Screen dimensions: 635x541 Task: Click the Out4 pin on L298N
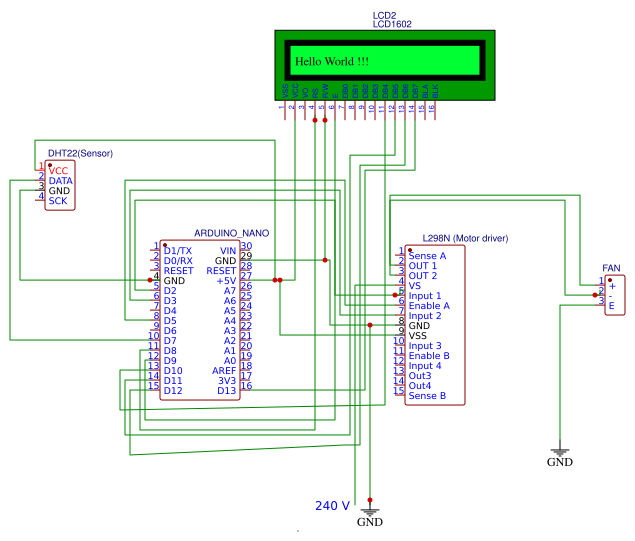420,386
